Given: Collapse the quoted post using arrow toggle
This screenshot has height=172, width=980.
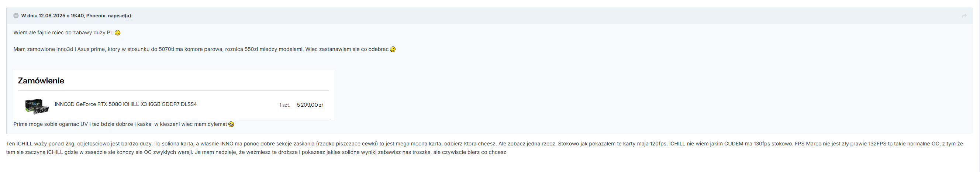Looking at the screenshot, I should (x=16, y=16).
